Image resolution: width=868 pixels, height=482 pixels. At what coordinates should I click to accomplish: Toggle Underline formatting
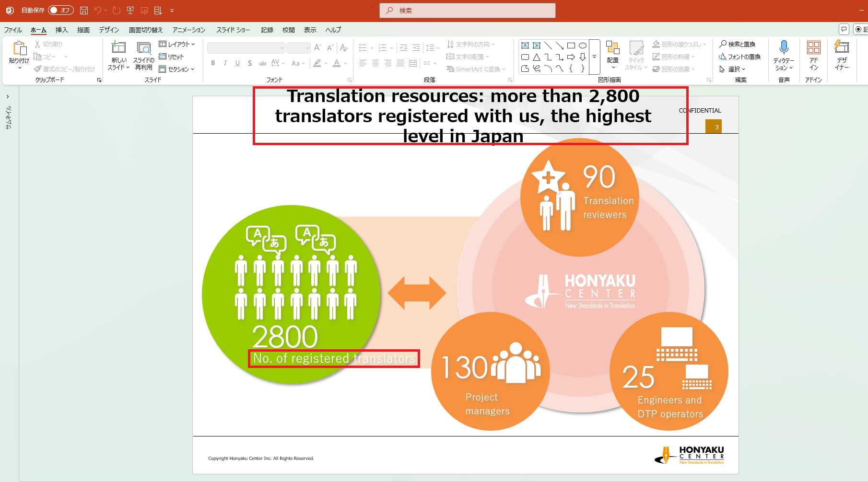coord(237,63)
